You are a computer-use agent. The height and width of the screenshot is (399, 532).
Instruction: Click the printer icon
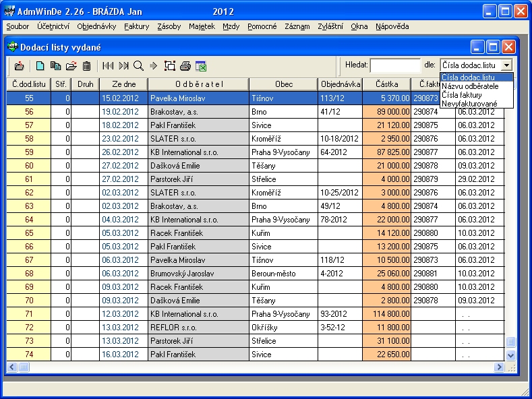click(x=185, y=66)
